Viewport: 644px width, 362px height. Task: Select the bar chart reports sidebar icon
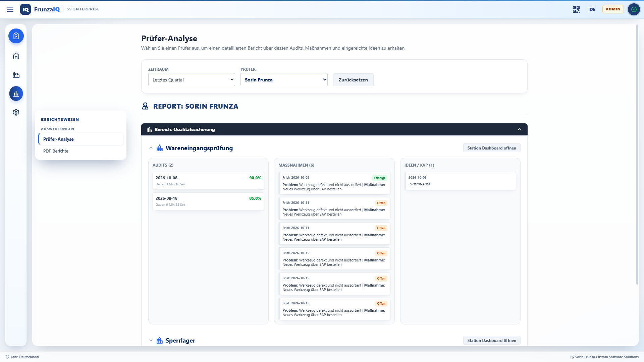pyautogui.click(x=16, y=94)
